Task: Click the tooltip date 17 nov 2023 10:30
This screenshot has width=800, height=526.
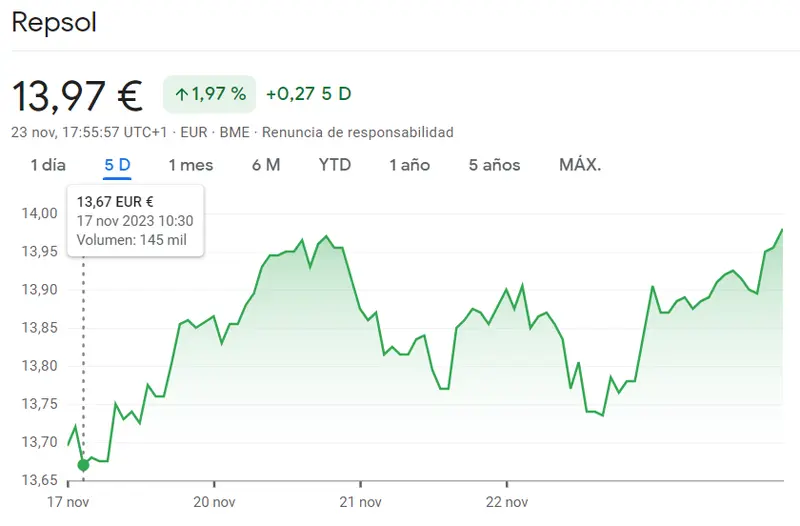Action: [x=135, y=221]
